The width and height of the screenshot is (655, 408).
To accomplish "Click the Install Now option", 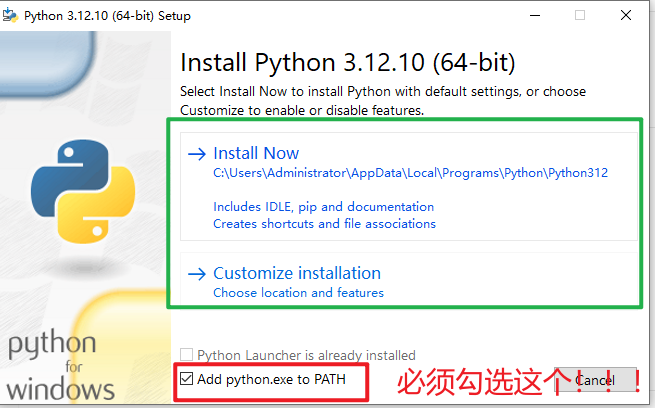I will (x=408, y=186).
